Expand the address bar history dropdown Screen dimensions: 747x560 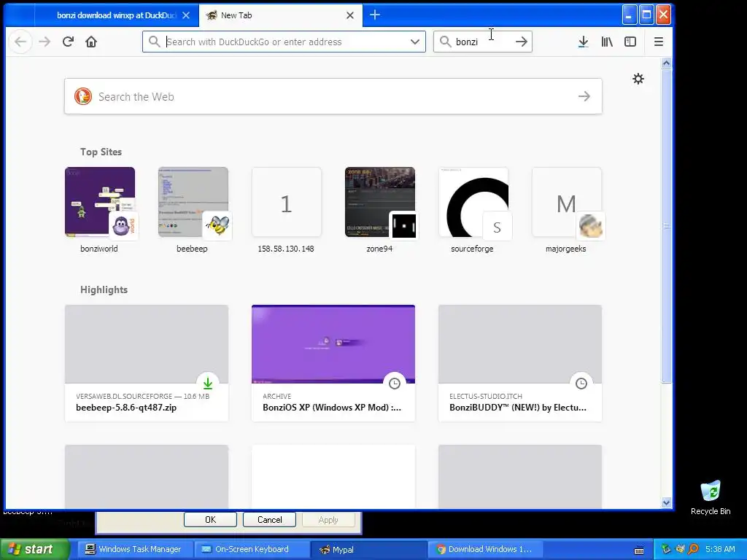coord(415,42)
